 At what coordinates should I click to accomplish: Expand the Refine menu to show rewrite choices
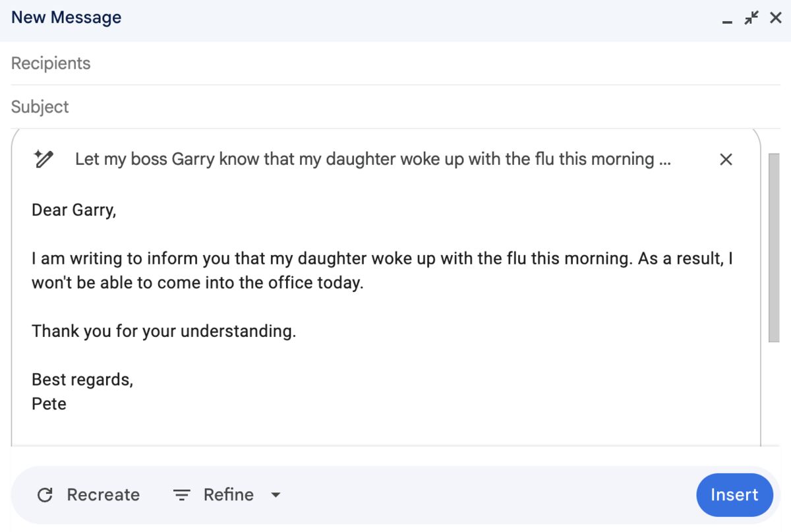[276, 494]
